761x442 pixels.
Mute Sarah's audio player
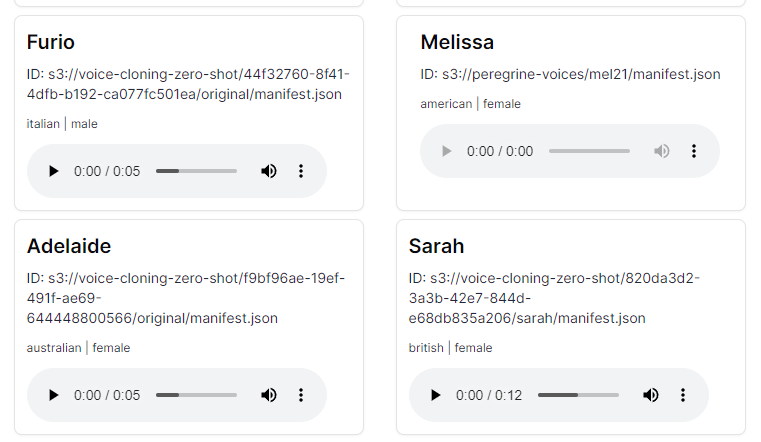click(x=650, y=395)
